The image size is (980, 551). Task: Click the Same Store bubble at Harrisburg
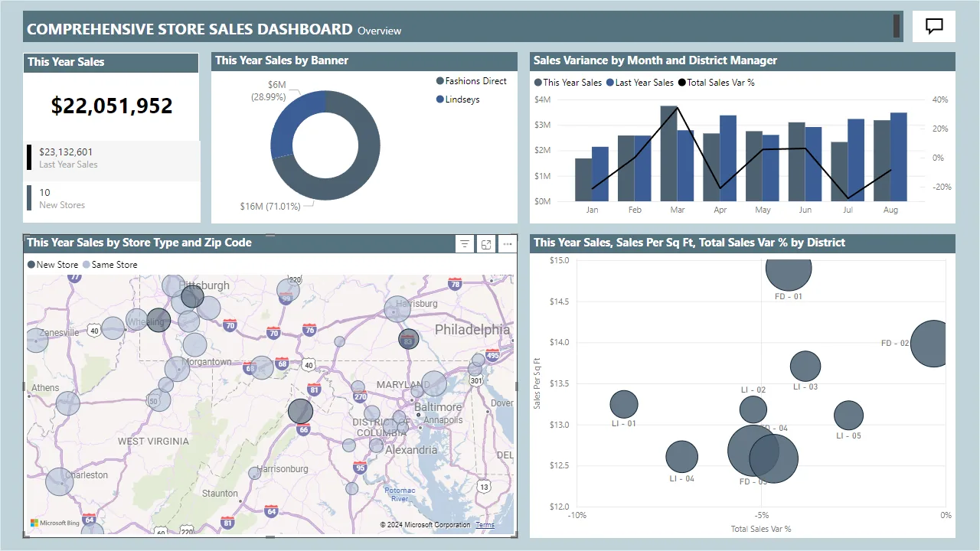pyautogui.click(x=397, y=308)
